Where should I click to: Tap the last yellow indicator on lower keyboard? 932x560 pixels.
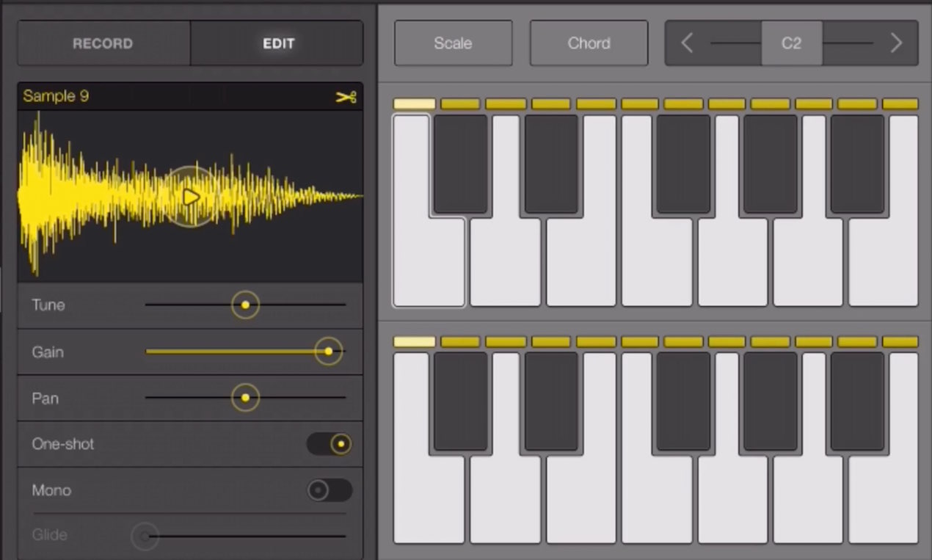[x=900, y=342]
